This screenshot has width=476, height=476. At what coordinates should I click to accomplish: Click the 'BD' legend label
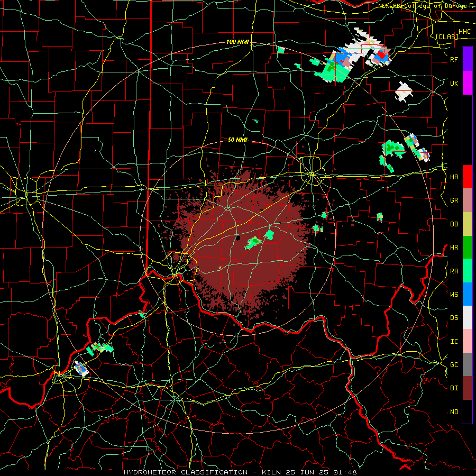[454, 224]
